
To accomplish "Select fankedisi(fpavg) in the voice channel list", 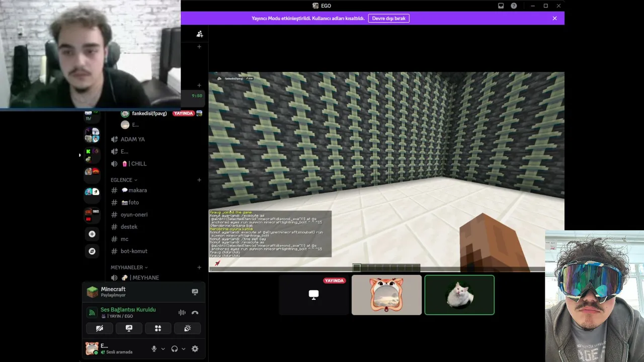I will 149,114.
